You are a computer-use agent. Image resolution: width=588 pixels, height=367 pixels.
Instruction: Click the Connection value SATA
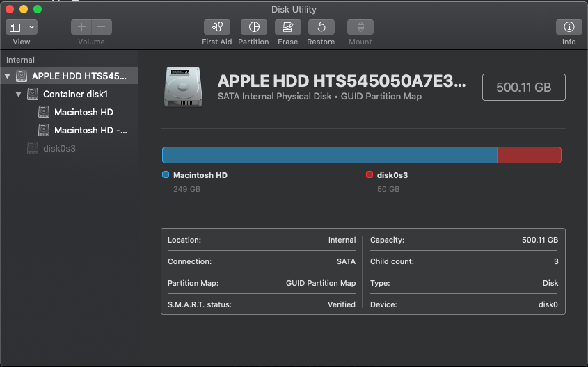point(346,261)
